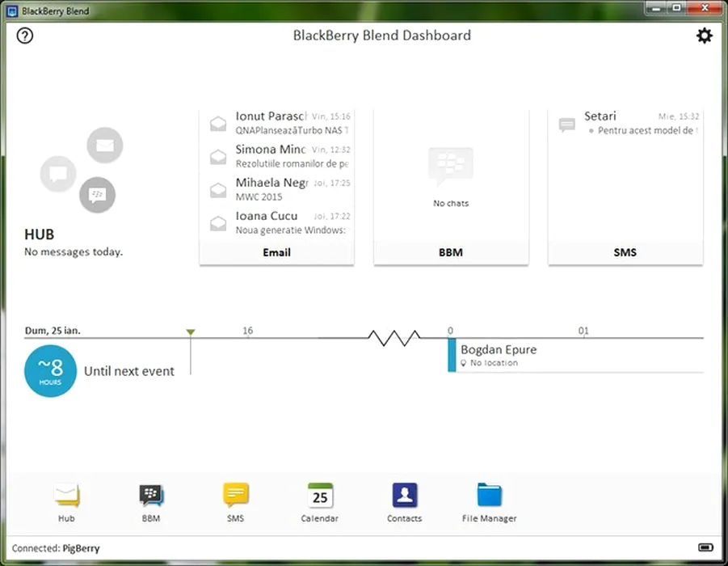The image size is (728, 566).
Task: Open the SMS card footer label
Action: point(625,252)
